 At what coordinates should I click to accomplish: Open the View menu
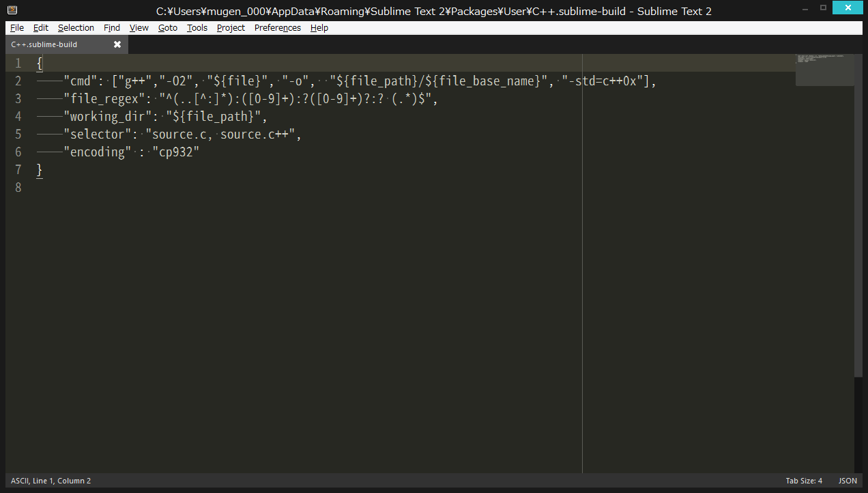[139, 27]
